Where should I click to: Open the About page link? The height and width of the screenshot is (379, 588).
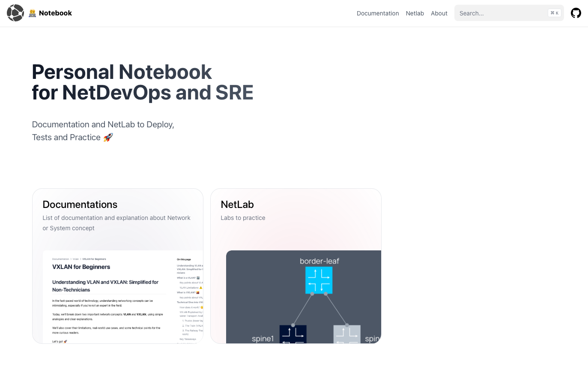439,13
